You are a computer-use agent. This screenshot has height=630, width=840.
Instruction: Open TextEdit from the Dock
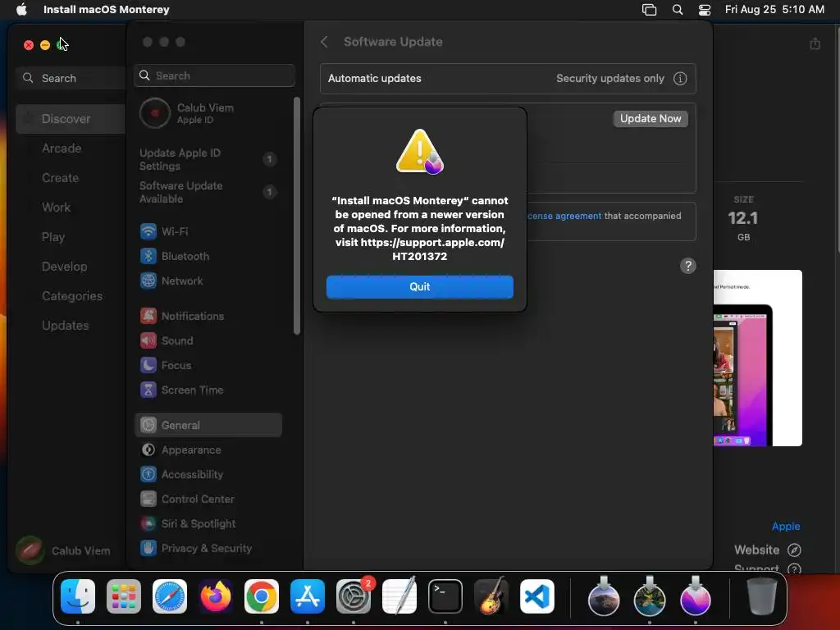coord(399,596)
